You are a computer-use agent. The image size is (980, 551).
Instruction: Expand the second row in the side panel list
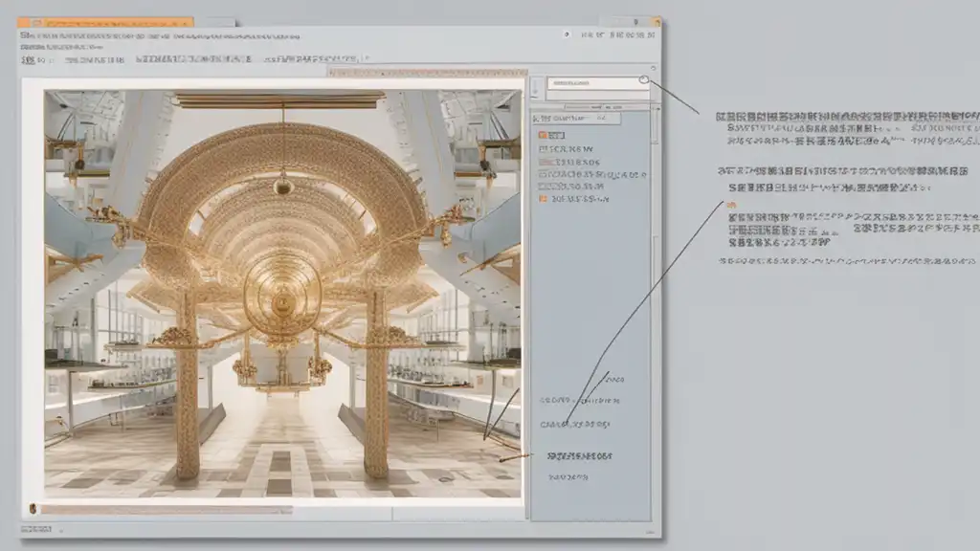(567, 149)
